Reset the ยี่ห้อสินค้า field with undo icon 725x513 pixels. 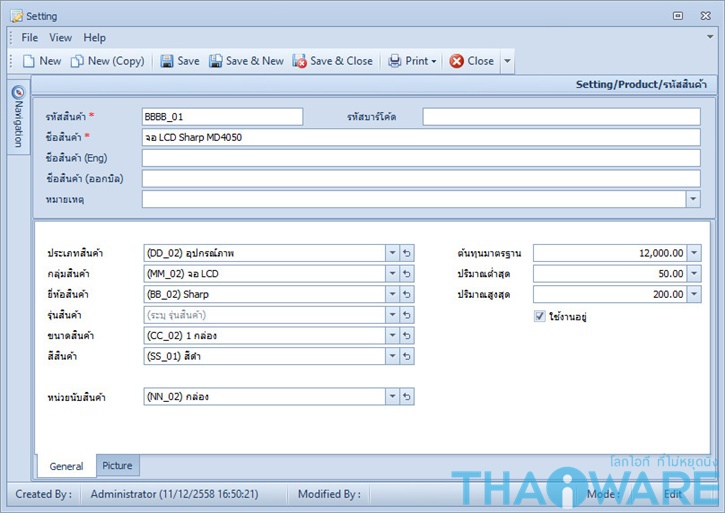407,294
